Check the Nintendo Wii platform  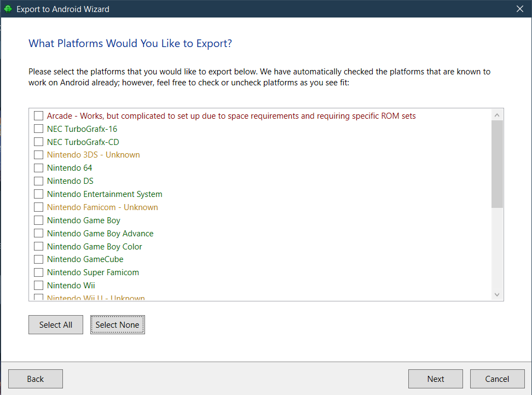[x=38, y=286]
